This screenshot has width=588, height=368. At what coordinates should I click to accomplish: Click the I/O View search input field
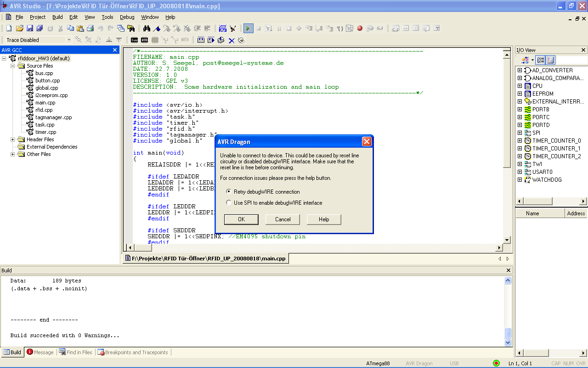[572, 60]
